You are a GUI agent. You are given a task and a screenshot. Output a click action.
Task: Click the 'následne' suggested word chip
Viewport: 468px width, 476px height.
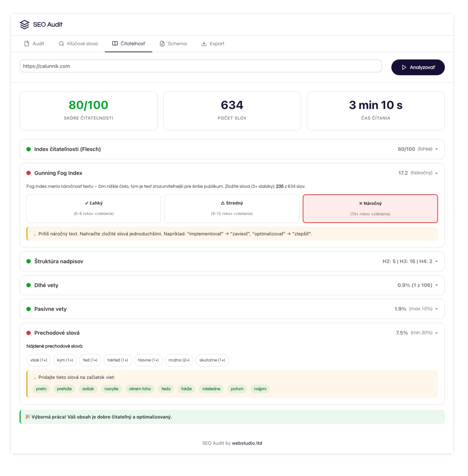(211, 389)
